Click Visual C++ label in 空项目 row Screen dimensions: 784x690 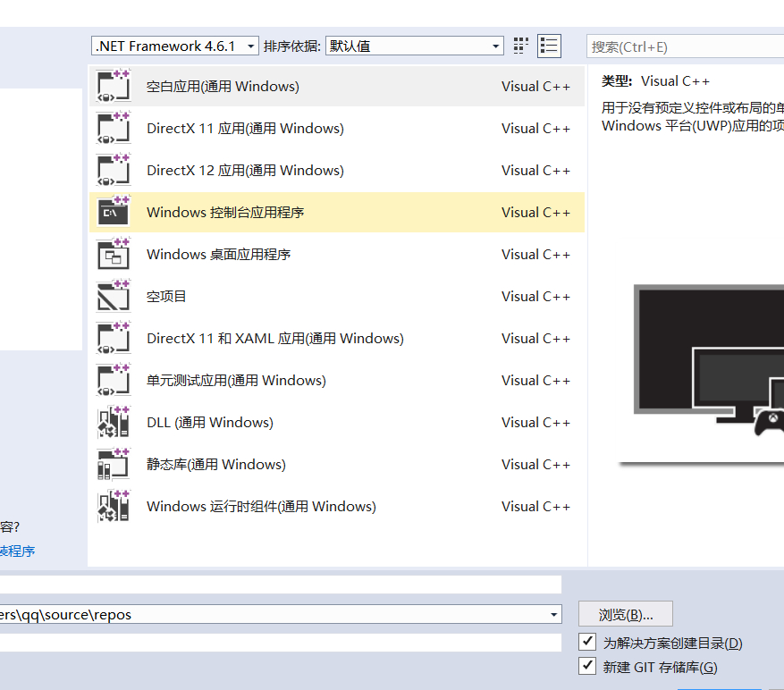[x=536, y=297]
